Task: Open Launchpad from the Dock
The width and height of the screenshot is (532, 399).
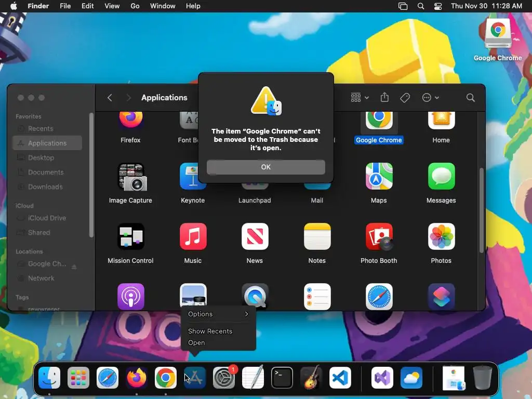Action: click(78, 377)
